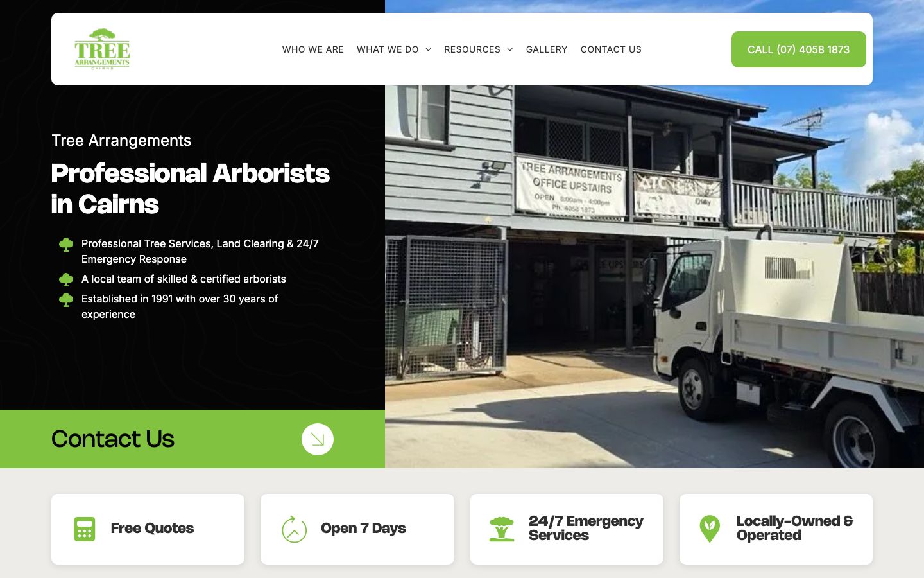Click the tree bullet icon beside Professional Tree Services
This screenshot has height=578, width=924.
66,244
